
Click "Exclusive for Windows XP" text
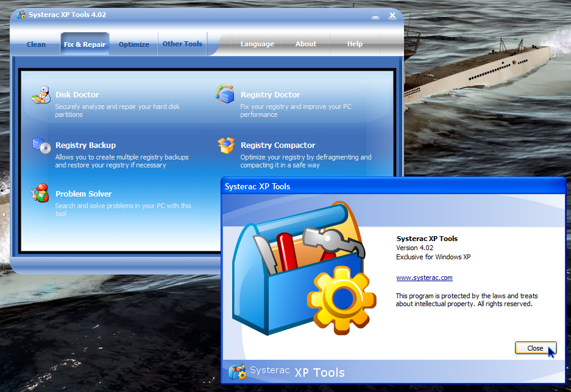tap(433, 257)
